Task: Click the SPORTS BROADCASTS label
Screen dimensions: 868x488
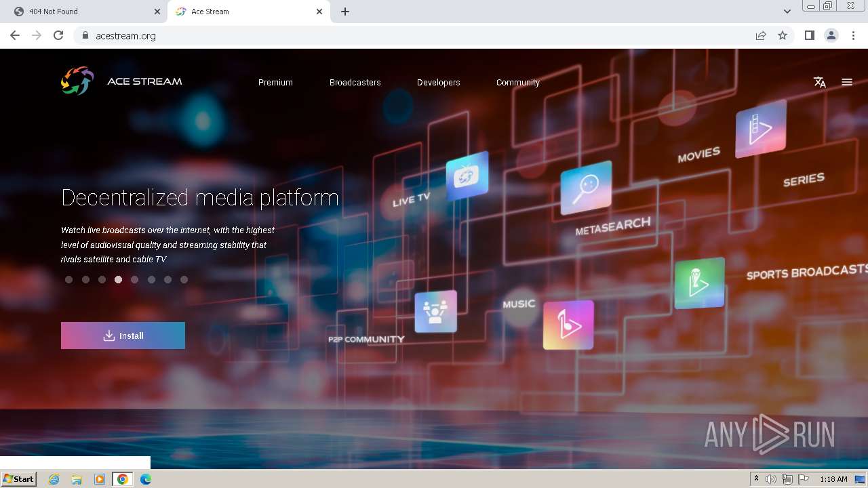Action: 807,272
